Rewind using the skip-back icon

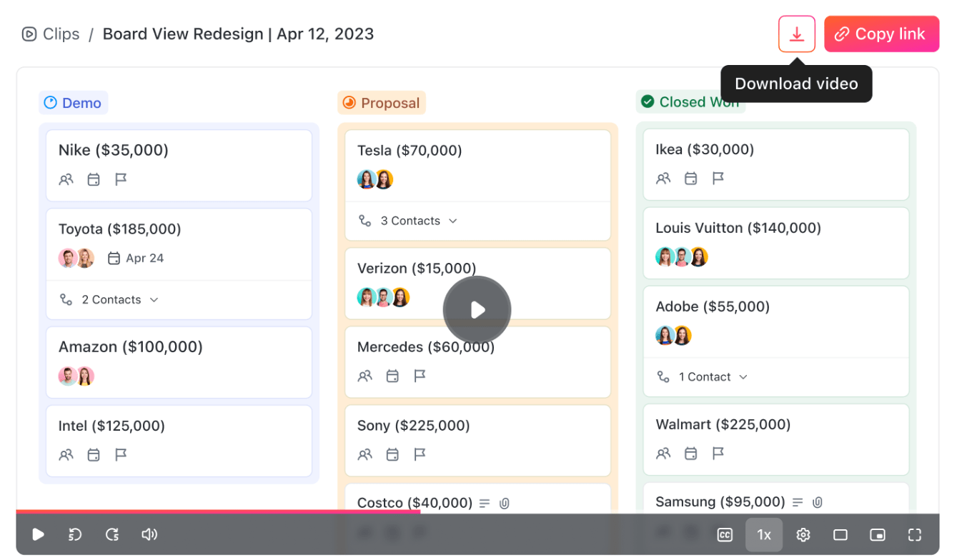pyautogui.click(x=75, y=534)
